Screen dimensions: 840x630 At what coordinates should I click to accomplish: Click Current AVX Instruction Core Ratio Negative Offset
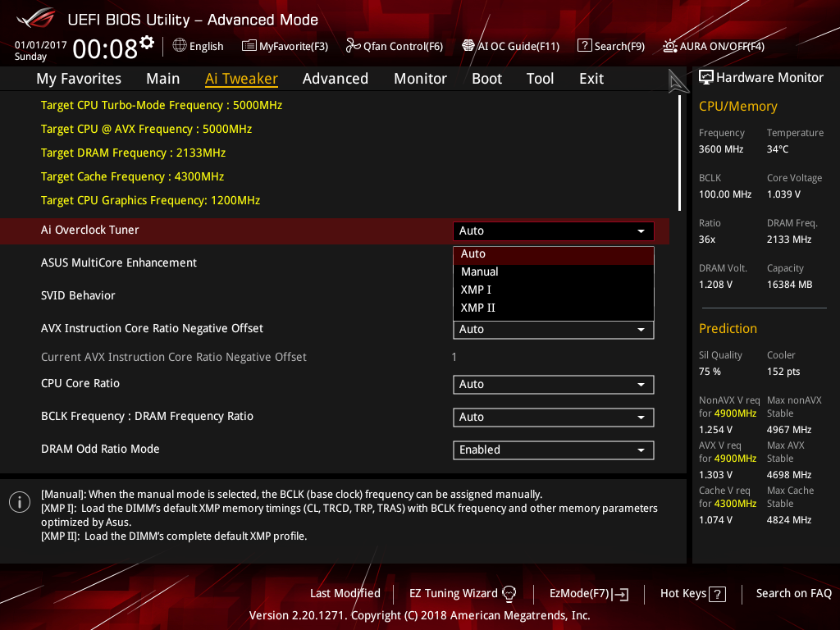coord(174,357)
